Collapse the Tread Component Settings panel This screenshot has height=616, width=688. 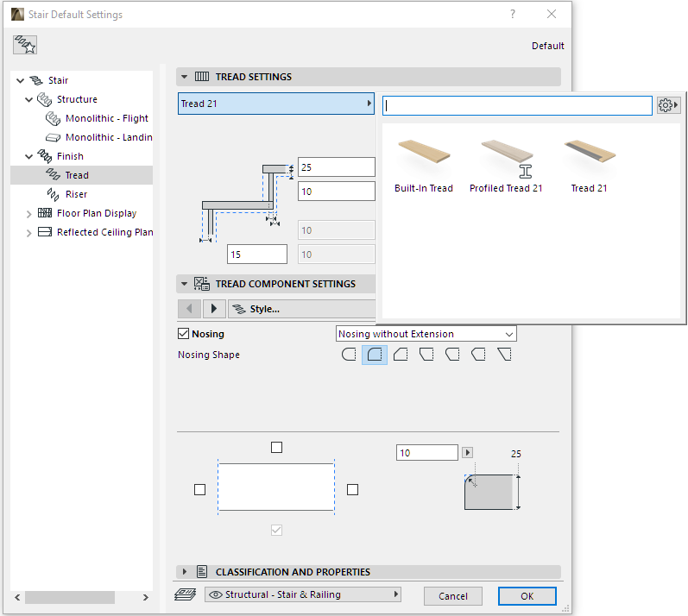[184, 284]
